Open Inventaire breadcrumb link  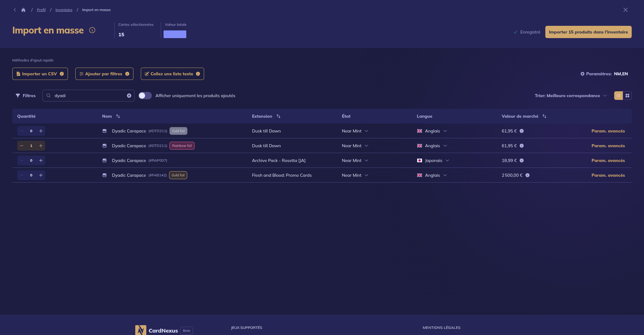click(x=64, y=10)
